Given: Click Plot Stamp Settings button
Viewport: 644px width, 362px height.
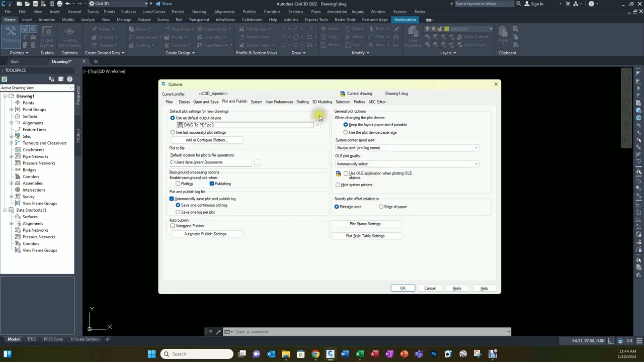Looking at the screenshot, I should pyautogui.click(x=366, y=224).
